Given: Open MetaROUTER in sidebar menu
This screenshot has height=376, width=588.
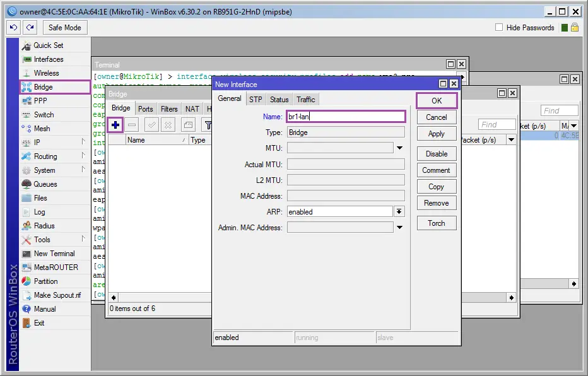Looking at the screenshot, I should 55,267.
